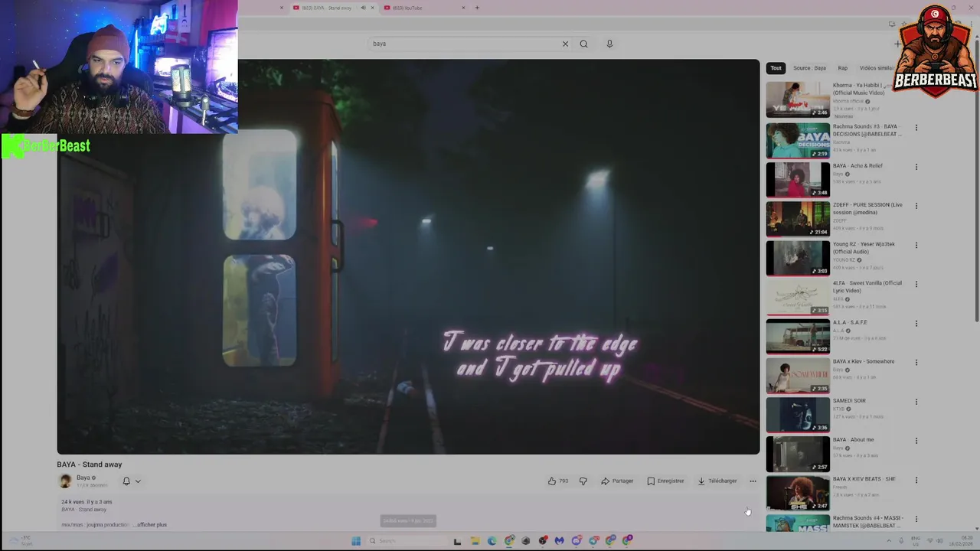Close the second YouTube tab

(x=463, y=8)
